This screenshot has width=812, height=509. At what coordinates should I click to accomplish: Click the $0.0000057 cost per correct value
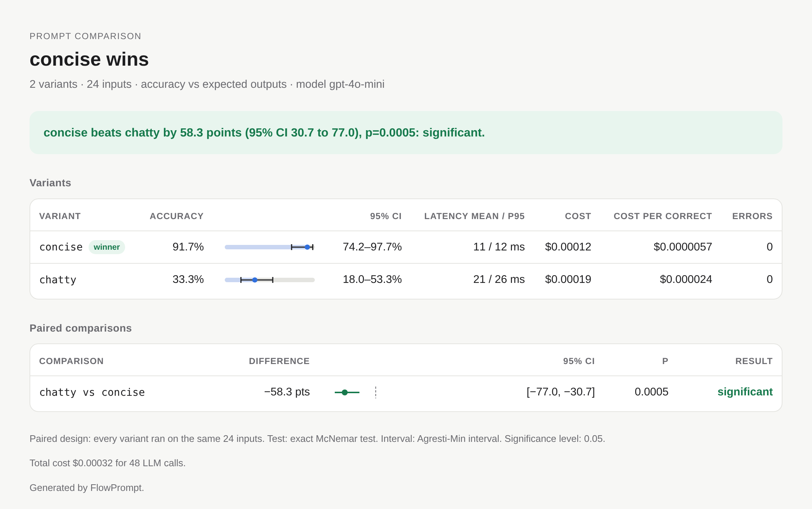682,247
